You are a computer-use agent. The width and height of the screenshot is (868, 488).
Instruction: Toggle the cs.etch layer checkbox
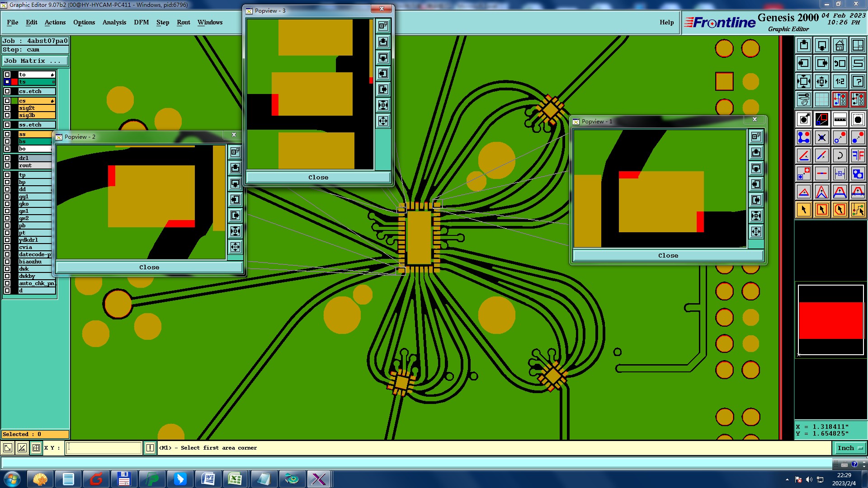(7, 91)
